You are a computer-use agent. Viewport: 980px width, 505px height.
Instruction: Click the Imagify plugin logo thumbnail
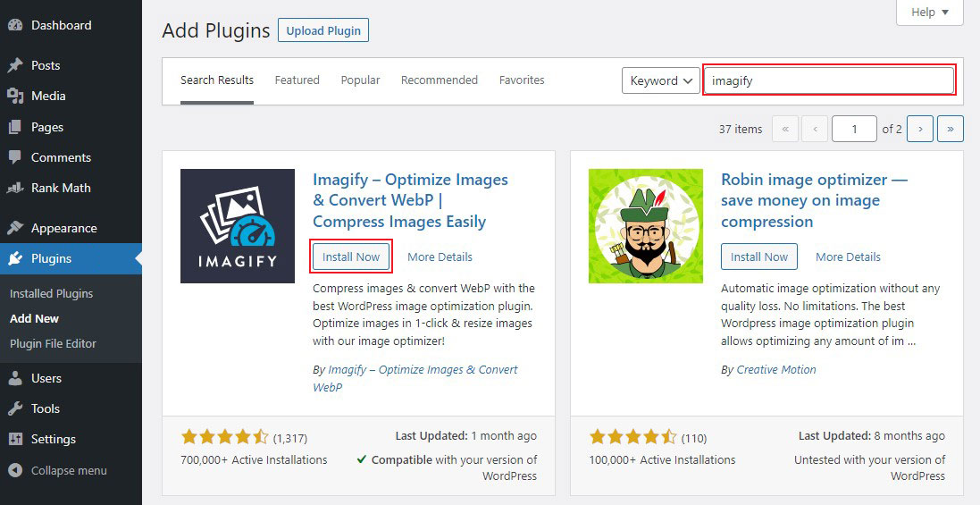click(x=238, y=225)
